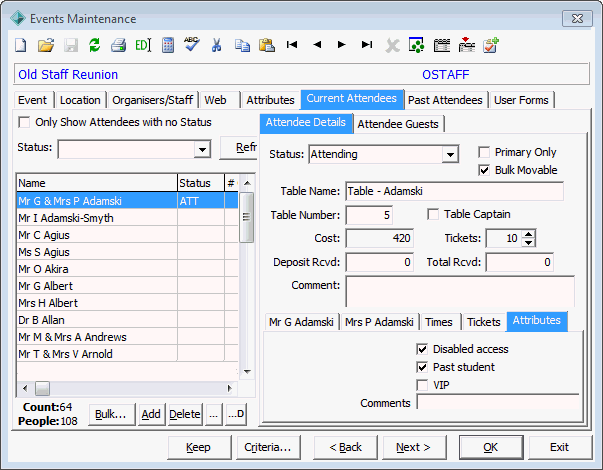Select the Mr I Adamski-Smyth row
This screenshot has height=470, width=603.
127,218
